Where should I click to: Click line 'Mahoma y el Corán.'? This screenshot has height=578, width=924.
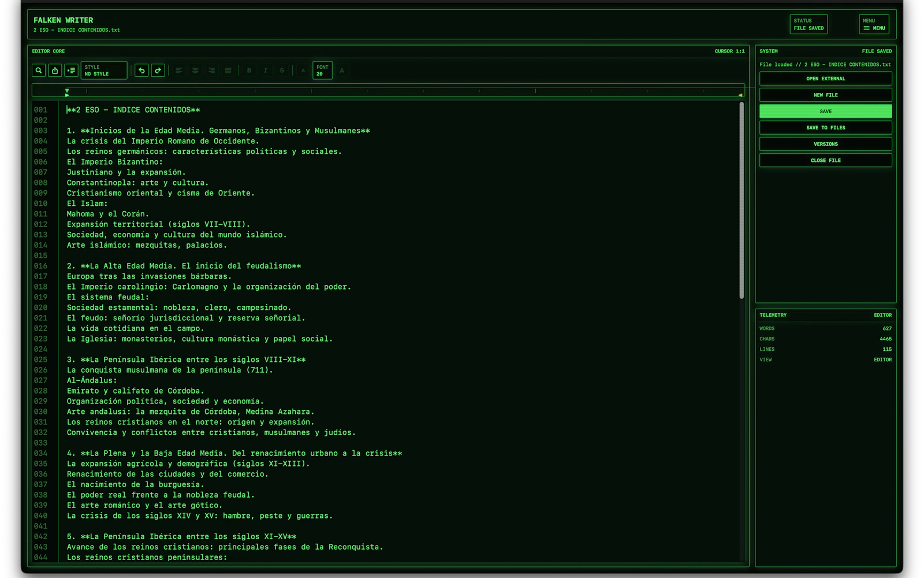pos(108,214)
